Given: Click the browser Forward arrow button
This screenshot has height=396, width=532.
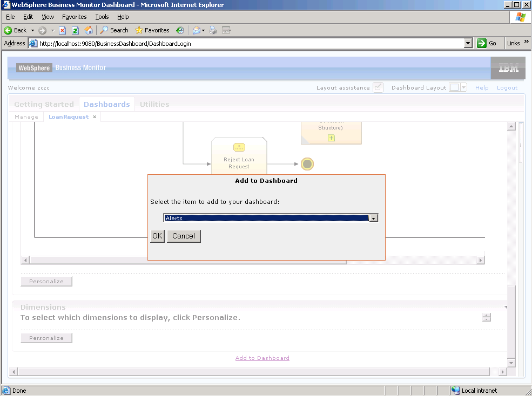Looking at the screenshot, I should tap(42, 31).
